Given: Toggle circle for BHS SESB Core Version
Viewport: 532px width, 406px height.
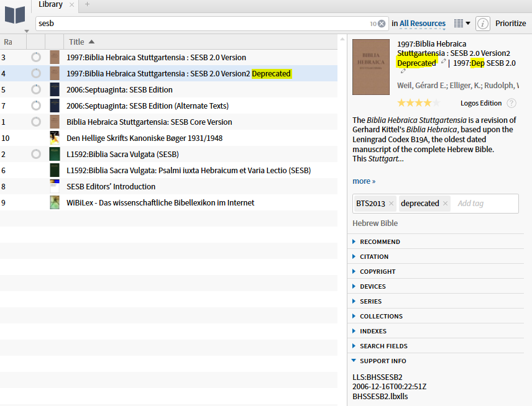Looking at the screenshot, I should [36, 122].
